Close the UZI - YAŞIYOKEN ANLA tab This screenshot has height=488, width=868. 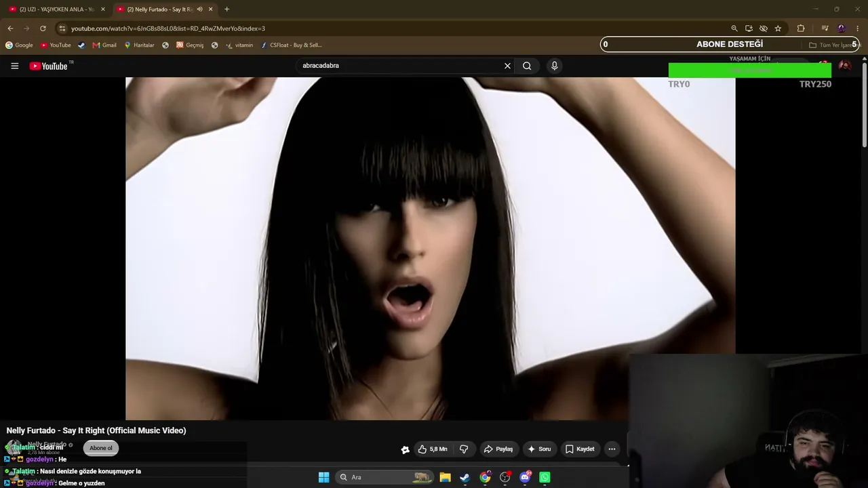(103, 9)
